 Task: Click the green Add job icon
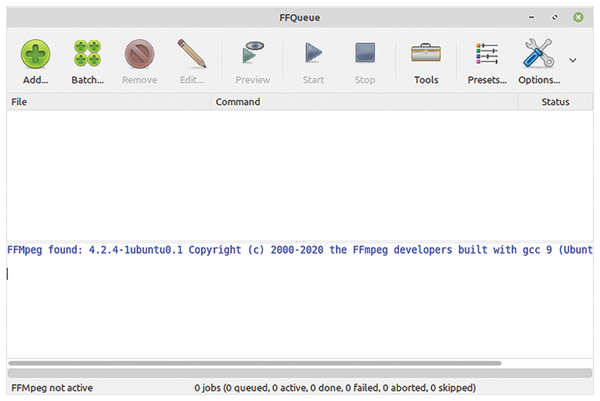pos(35,54)
